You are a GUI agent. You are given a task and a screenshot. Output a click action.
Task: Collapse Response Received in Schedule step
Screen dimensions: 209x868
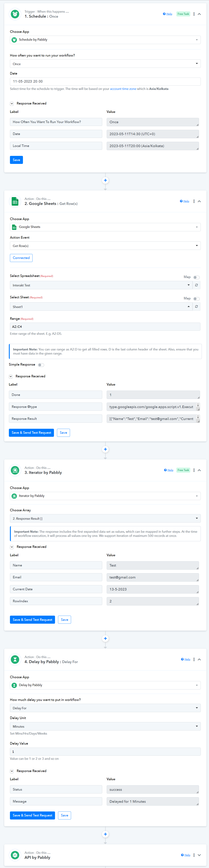point(12,104)
